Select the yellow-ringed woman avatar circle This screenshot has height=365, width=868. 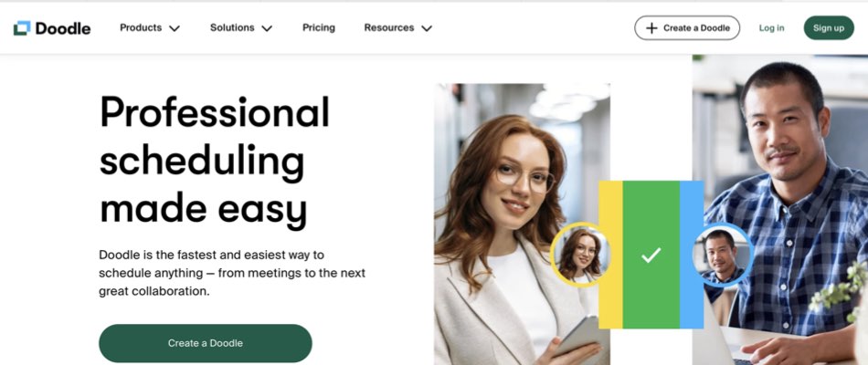coord(580,255)
